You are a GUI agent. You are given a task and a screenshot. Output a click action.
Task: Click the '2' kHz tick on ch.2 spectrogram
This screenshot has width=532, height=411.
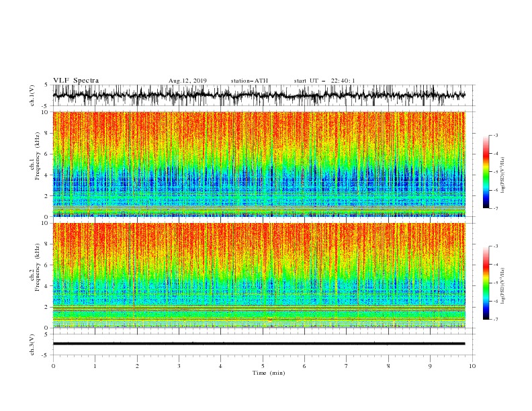pos(47,307)
